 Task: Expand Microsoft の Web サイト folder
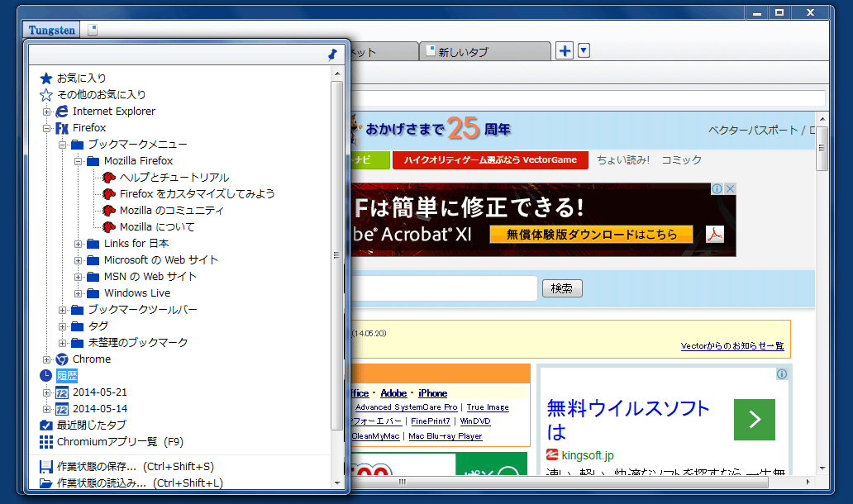pyautogui.click(x=79, y=260)
